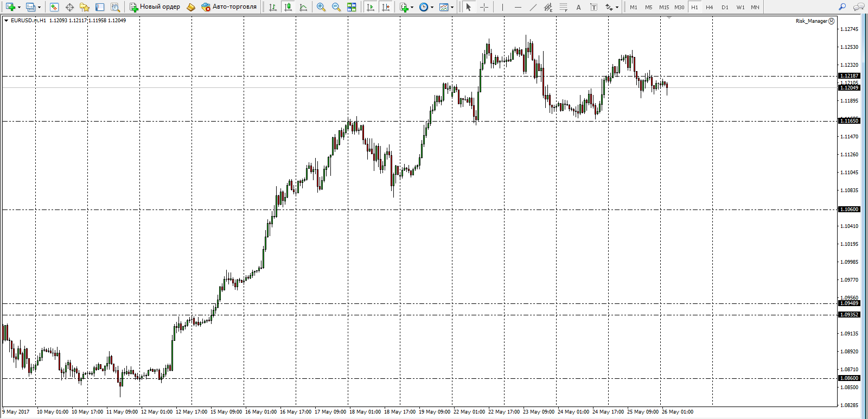Viewport: 868px width, 419px height.
Task: Switch chart to Candlesticks
Action: coord(288,7)
